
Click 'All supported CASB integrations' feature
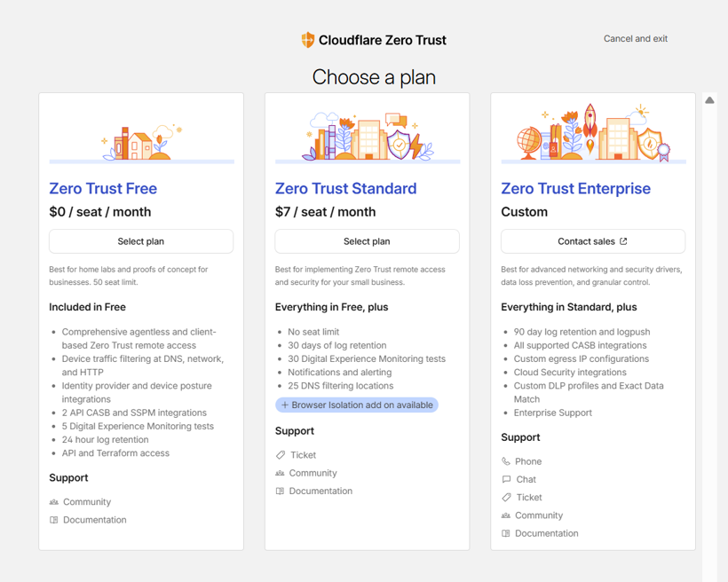click(580, 345)
